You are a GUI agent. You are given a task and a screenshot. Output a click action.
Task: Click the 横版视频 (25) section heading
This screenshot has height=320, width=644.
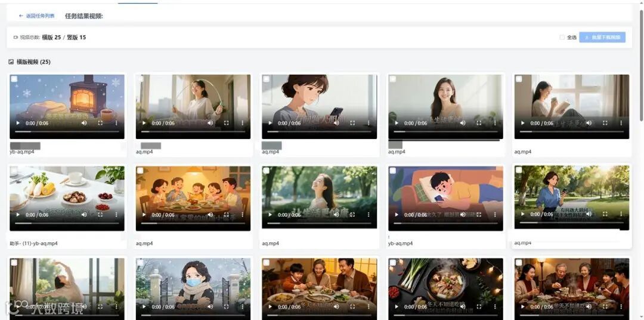(x=30, y=62)
